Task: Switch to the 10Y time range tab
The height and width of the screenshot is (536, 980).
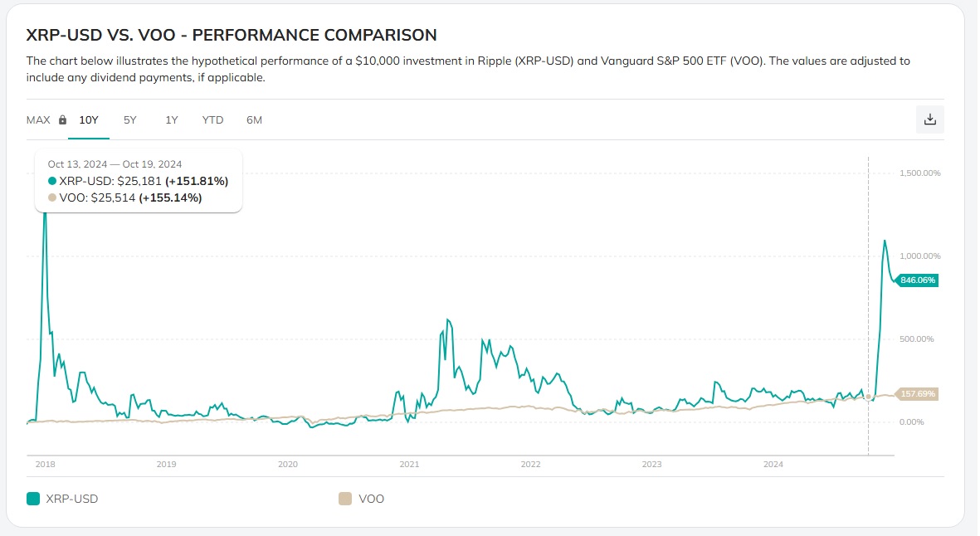Action: (89, 120)
